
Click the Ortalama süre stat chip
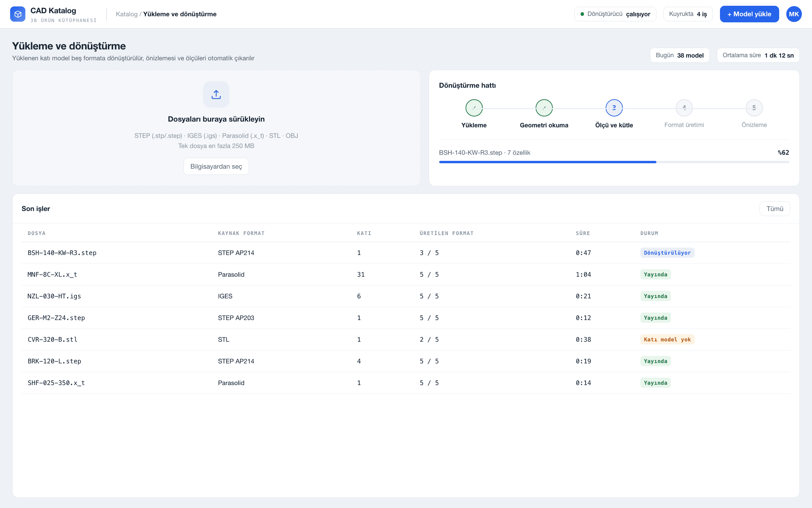pyautogui.click(x=758, y=55)
